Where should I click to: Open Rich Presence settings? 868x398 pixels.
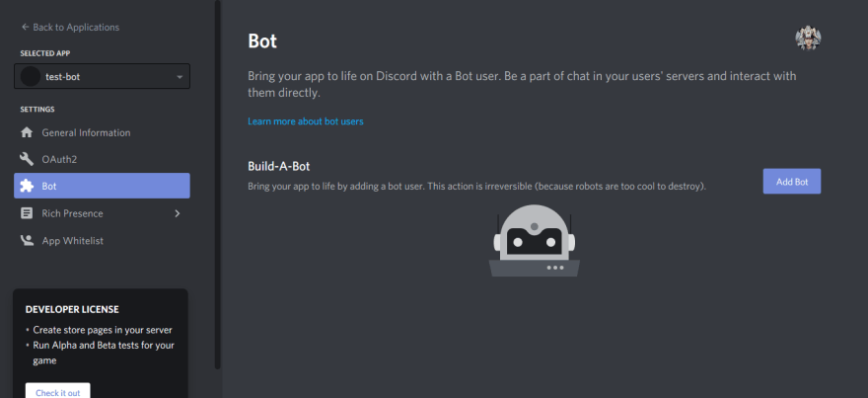pyautogui.click(x=102, y=213)
